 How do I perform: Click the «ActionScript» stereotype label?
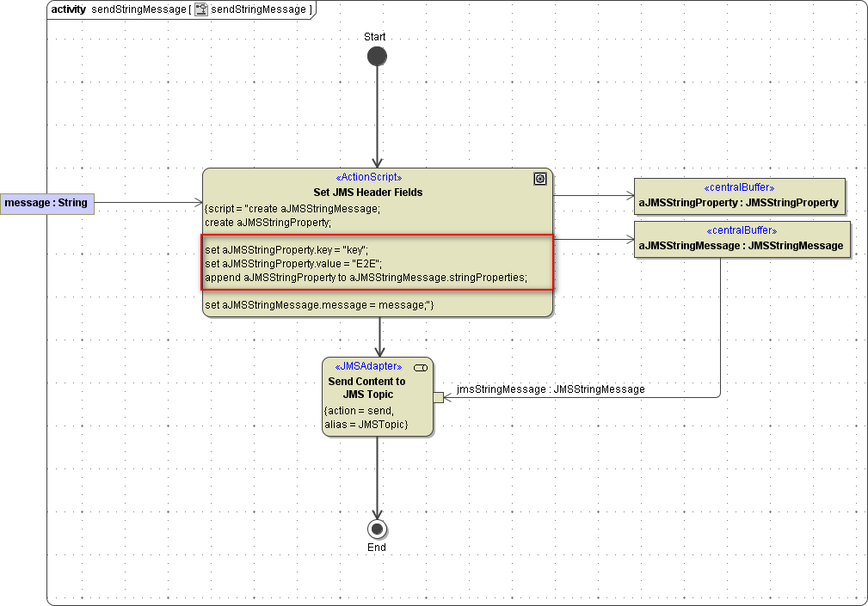click(x=368, y=178)
